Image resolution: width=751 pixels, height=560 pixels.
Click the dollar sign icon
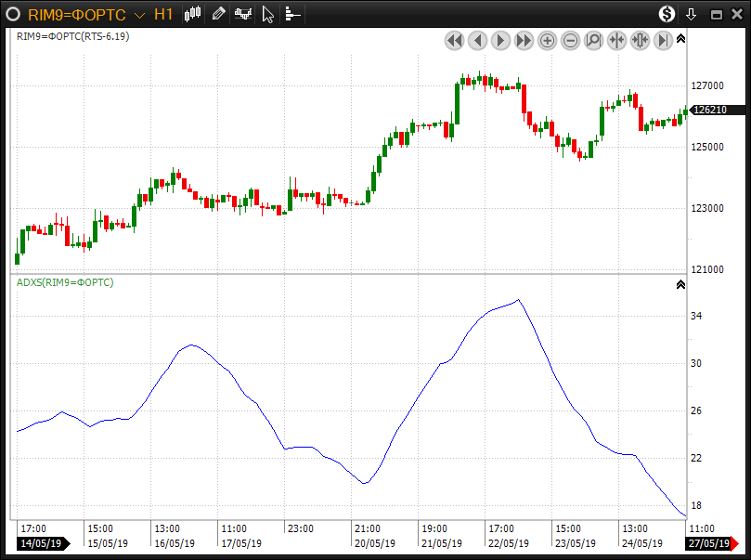coord(667,14)
